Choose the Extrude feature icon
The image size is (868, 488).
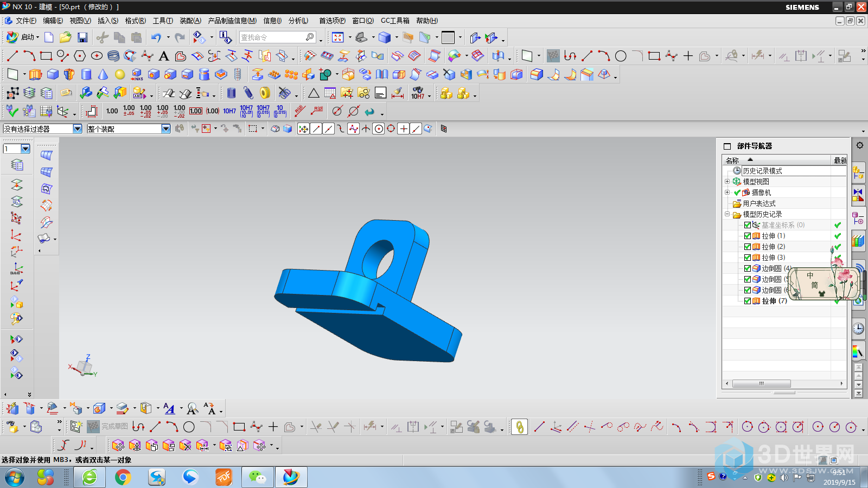[35, 74]
